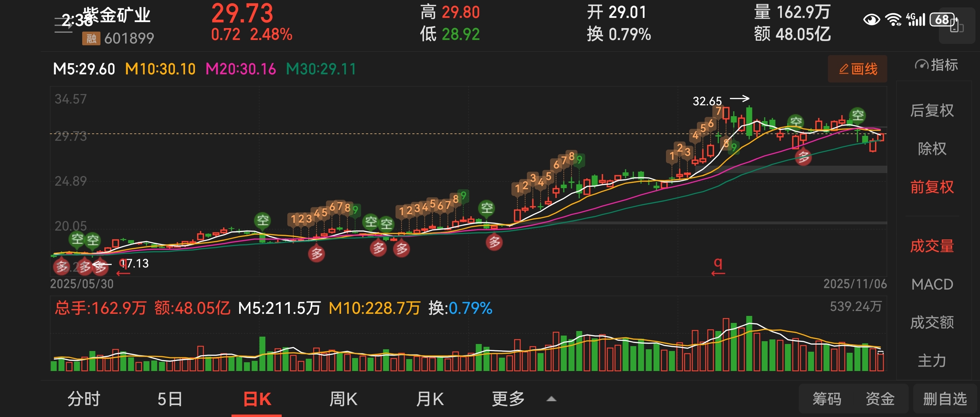Viewport: 980px width, 417px height.
Task: Tap 删自选 to remove from watchlist
Action: click(945, 399)
